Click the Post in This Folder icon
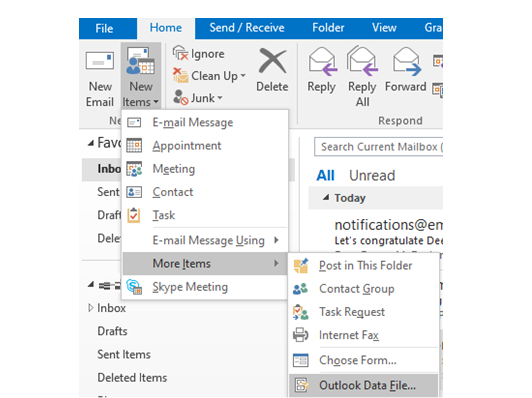 (301, 265)
